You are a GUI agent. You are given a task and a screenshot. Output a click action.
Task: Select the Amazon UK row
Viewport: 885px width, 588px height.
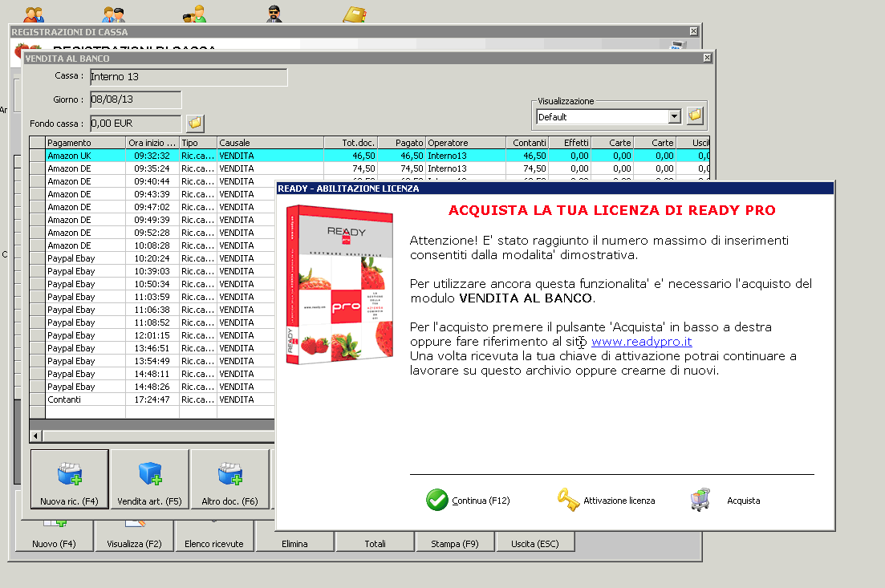(370, 156)
